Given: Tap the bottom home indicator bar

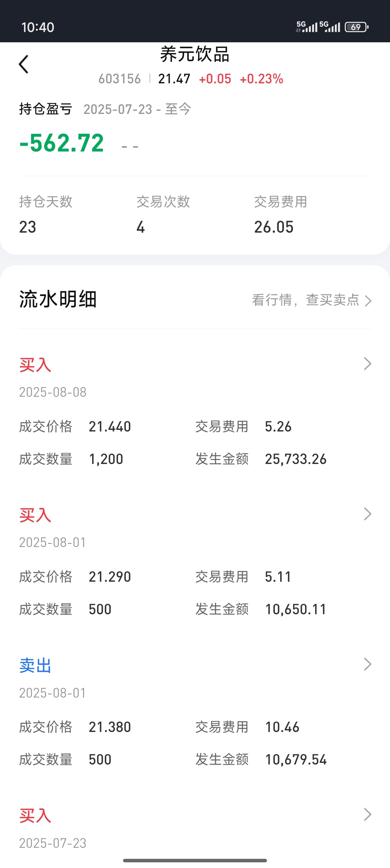Looking at the screenshot, I should click(195, 861).
